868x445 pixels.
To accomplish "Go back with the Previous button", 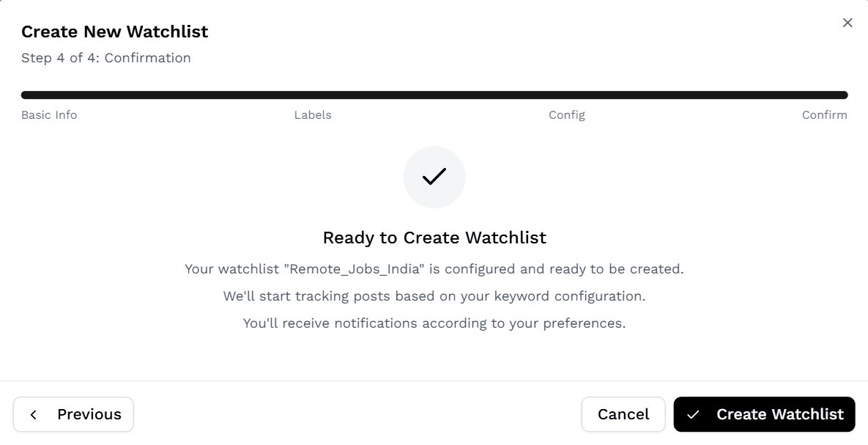I will click(x=73, y=414).
